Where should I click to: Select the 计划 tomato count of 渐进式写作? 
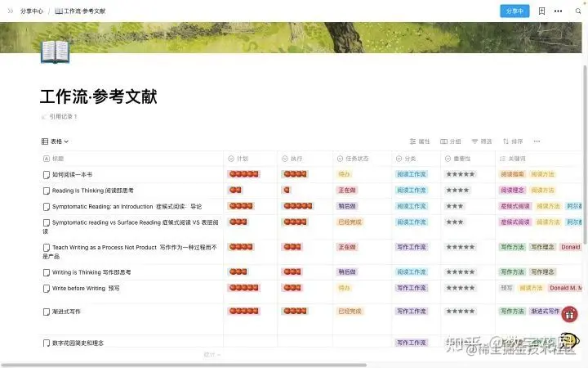coord(243,311)
